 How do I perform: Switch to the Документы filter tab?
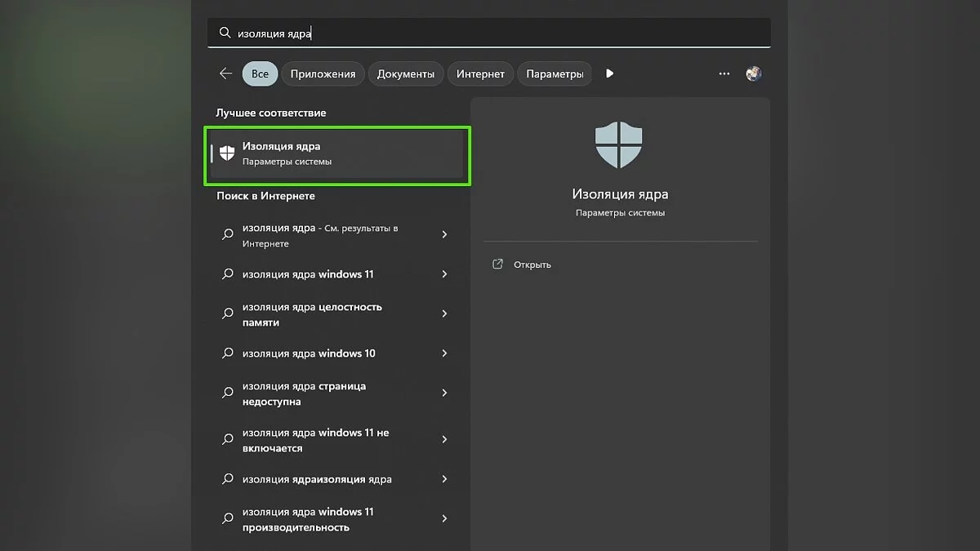pyautogui.click(x=405, y=73)
